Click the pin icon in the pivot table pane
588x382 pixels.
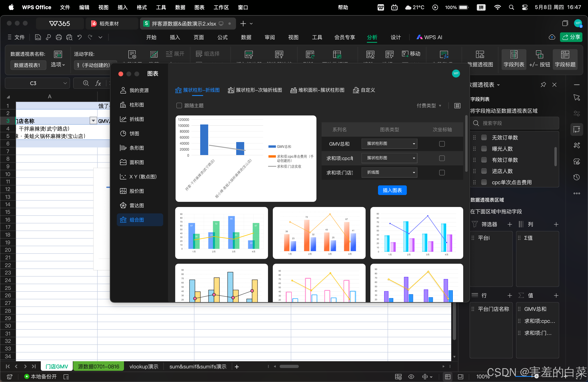(x=543, y=85)
